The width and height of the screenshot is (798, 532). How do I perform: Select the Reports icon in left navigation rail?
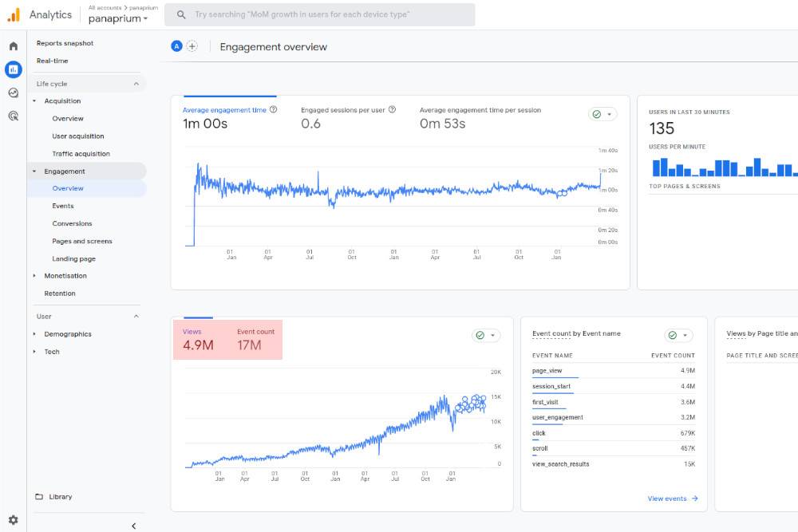(x=13, y=69)
